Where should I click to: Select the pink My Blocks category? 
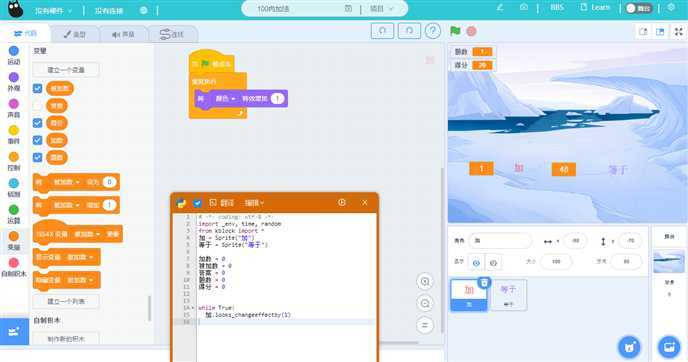(14, 267)
